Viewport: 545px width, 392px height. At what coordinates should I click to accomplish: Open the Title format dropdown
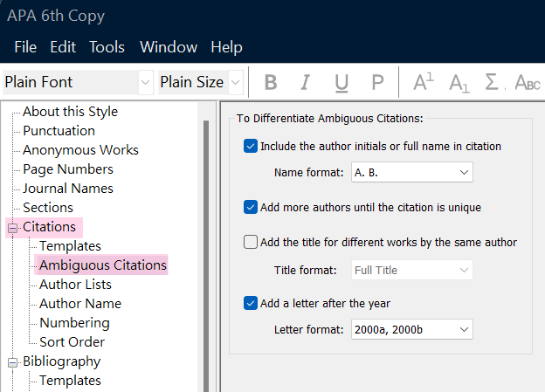412,270
